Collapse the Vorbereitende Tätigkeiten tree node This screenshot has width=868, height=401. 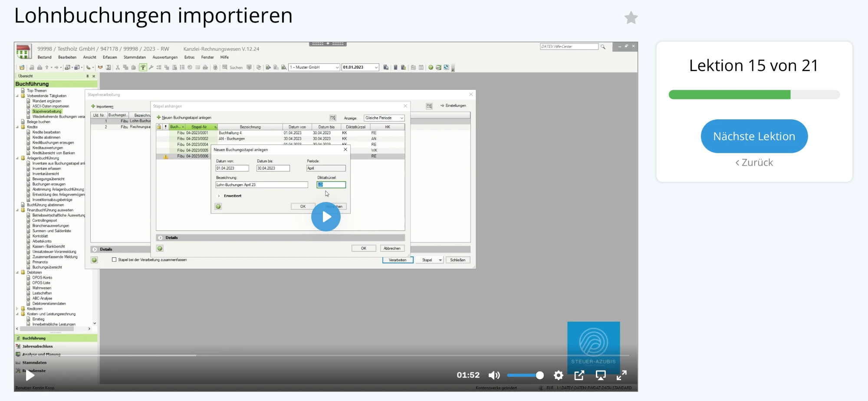click(x=17, y=96)
